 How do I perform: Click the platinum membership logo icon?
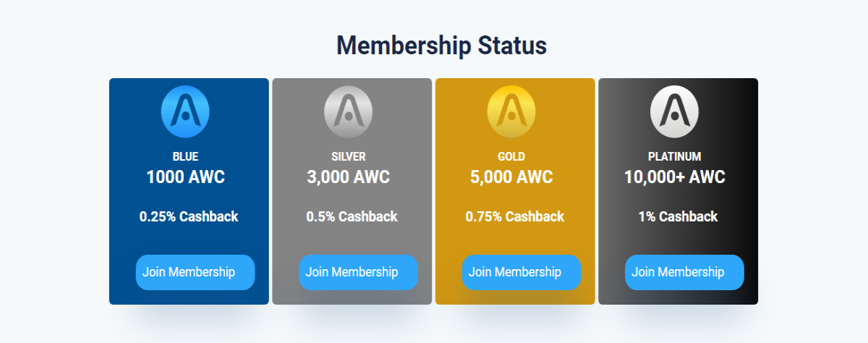point(675,111)
